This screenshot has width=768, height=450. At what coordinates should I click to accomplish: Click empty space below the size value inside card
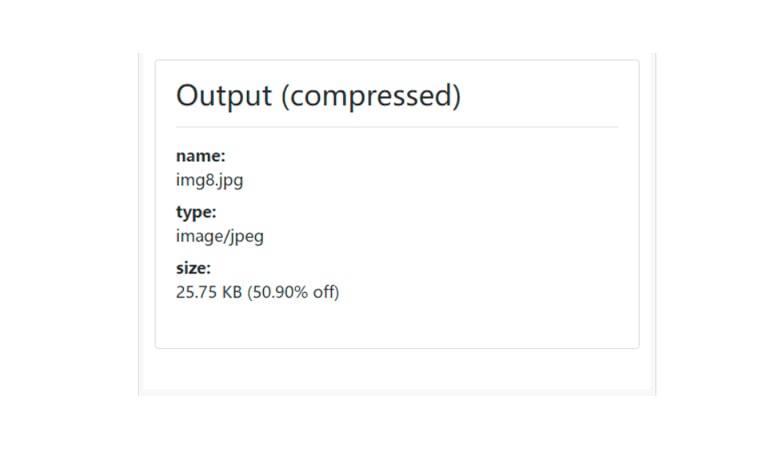coord(397,326)
